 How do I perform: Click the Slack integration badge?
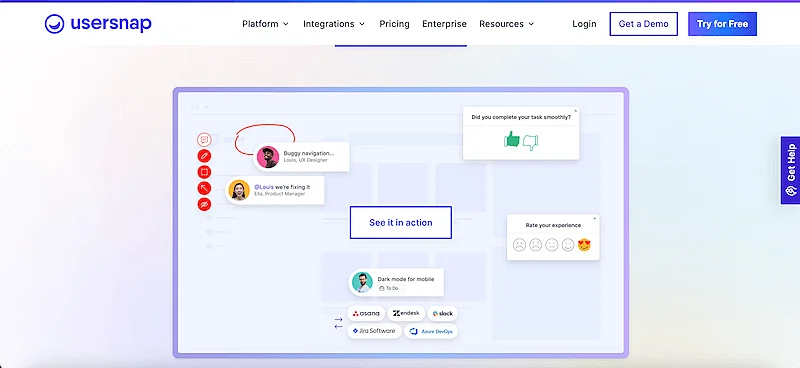coord(442,313)
